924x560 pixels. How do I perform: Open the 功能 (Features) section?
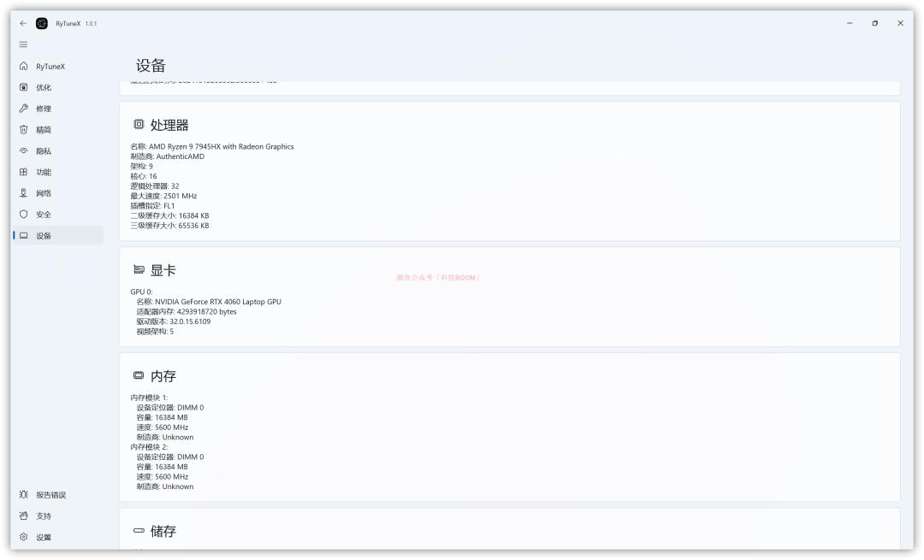43,172
